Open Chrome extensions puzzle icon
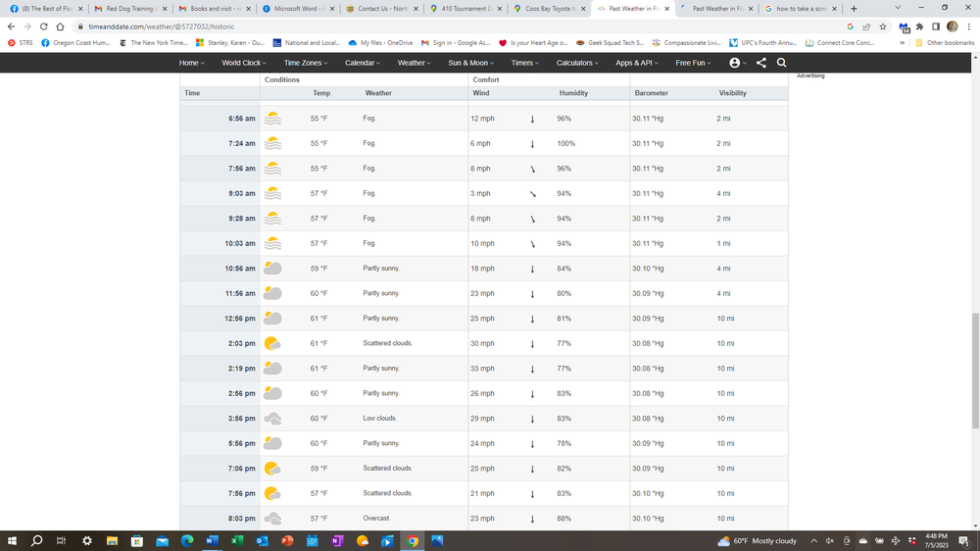 (x=919, y=26)
